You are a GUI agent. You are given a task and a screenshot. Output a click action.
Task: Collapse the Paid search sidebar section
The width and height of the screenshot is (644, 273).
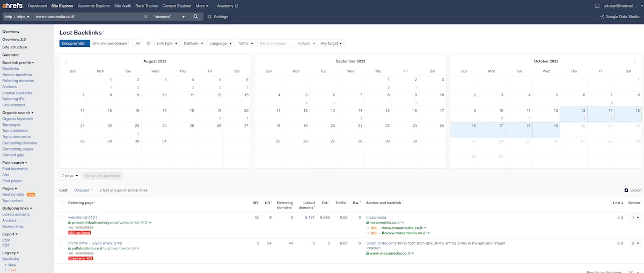pyautogui.click(x=14, y=162)
